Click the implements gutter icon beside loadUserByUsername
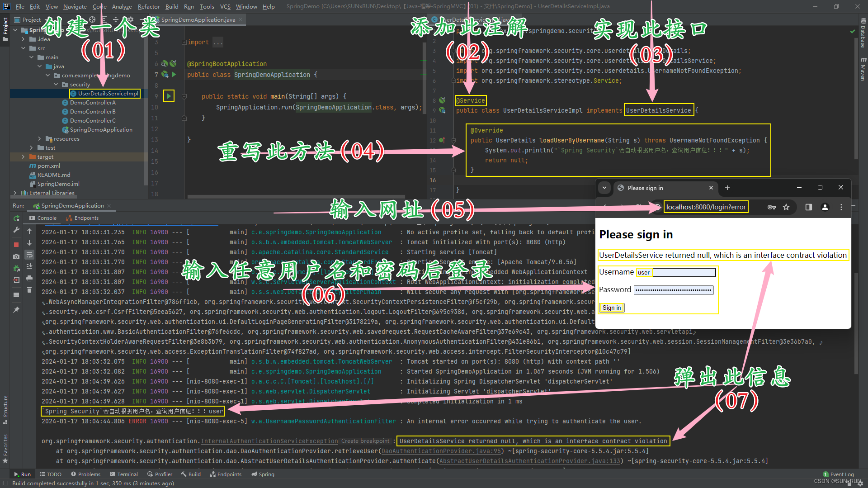The image size is (868, 488). [x=442, y=140]
